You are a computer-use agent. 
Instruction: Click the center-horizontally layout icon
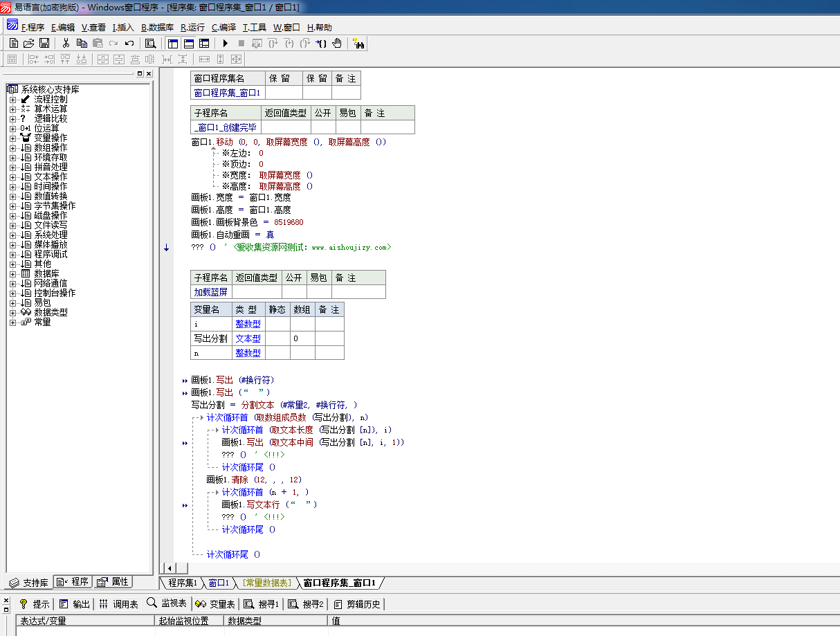(103, 60)
